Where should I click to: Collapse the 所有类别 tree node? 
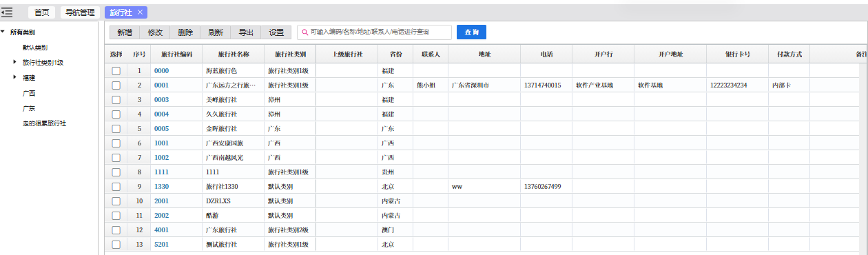3,32
